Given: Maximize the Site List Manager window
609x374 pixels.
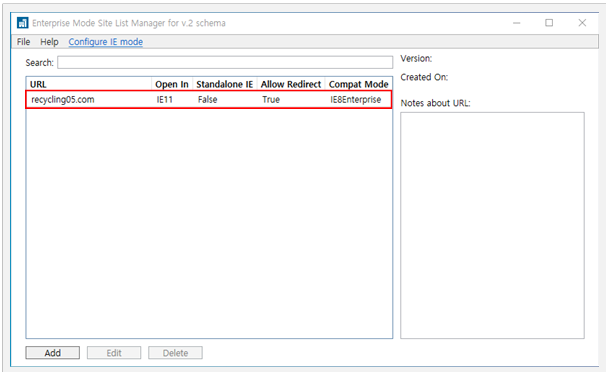Looking at the screenshot, I should point(549,23).
